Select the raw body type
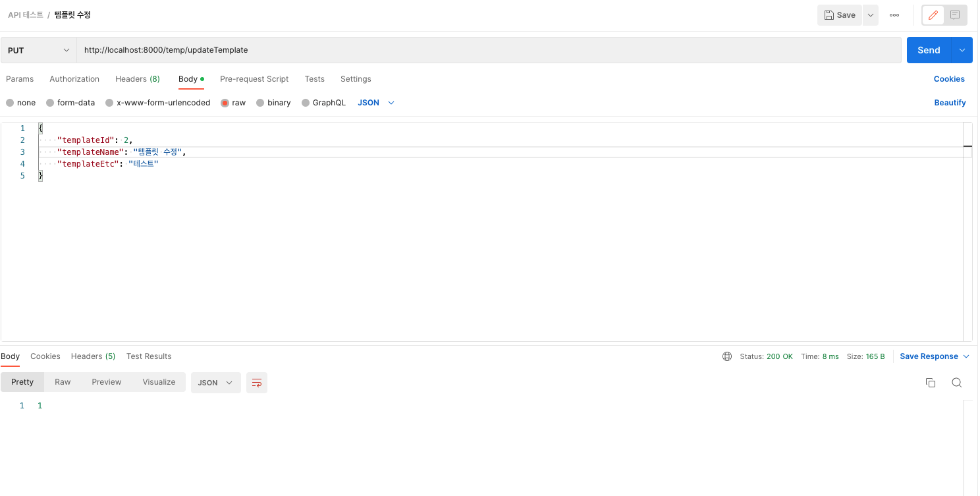This screenshot has height=496, width=980. tap(233, 103)
